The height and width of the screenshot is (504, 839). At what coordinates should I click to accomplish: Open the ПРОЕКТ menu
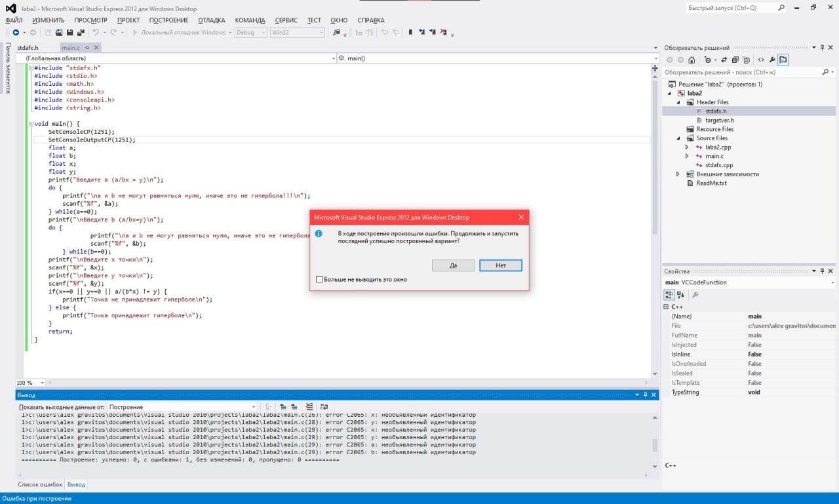128,20
